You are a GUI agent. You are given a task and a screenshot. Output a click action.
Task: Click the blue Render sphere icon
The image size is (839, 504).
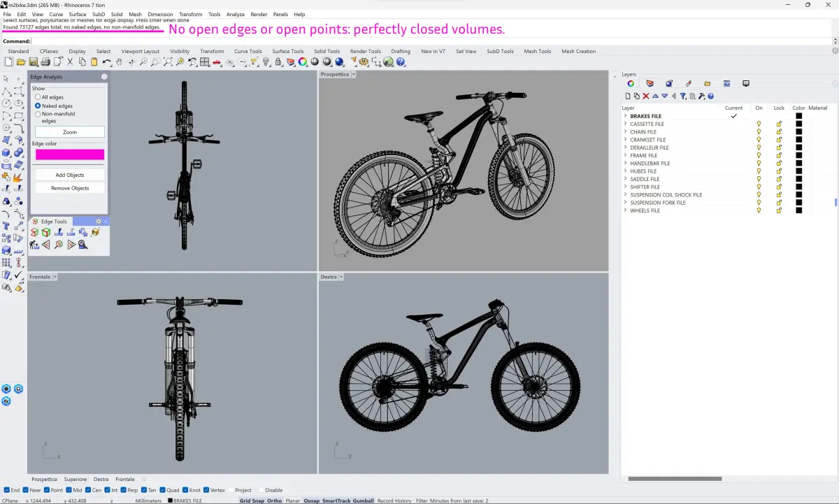338,62
